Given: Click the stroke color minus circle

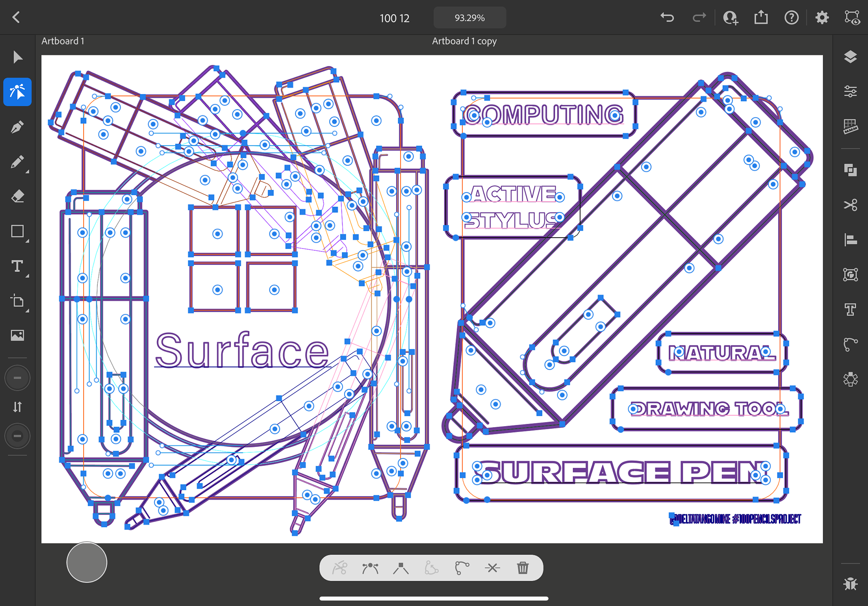Looking at the screenshot, I should (18, 436).
